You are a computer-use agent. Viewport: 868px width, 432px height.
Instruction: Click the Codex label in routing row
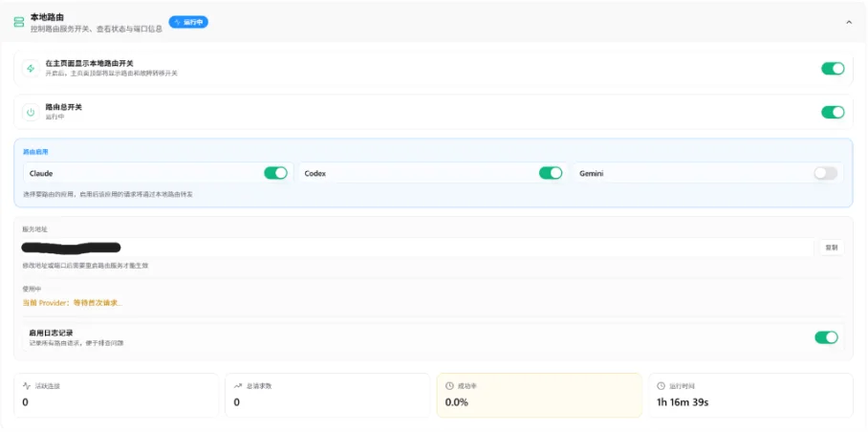pyautogui.click(x=315, y=173)
